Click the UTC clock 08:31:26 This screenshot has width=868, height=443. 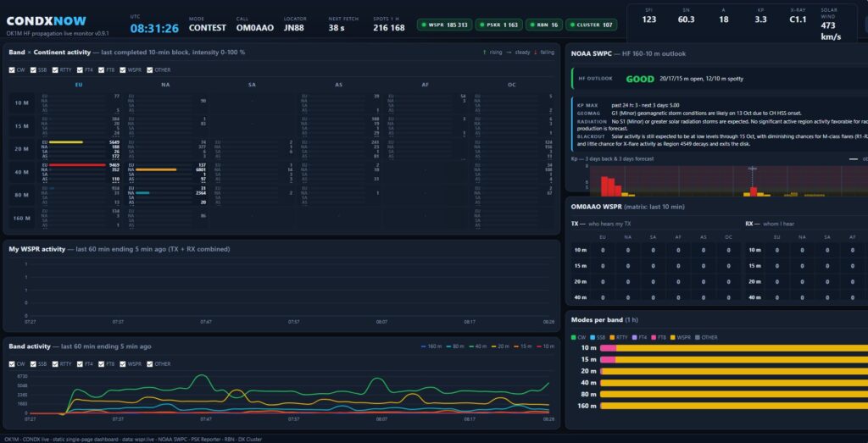[154, 28]
